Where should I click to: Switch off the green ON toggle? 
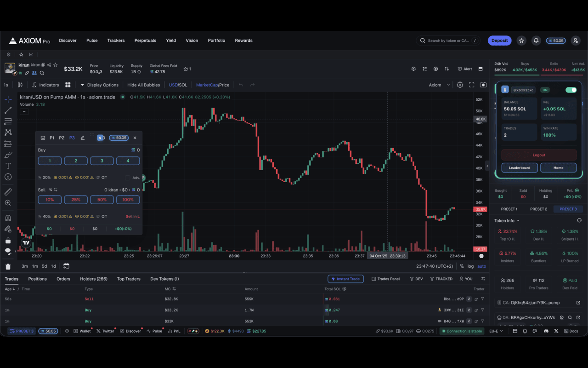(x=571, y=90)
